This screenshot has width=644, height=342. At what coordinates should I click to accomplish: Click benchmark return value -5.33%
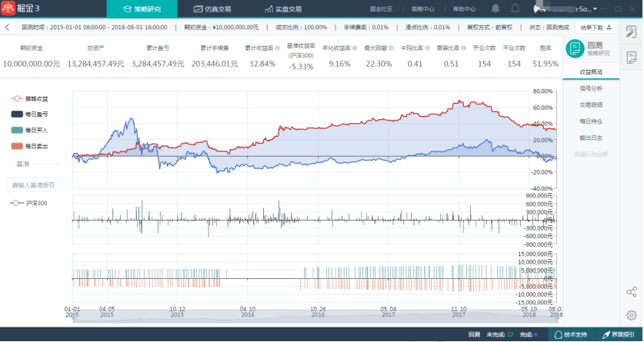tap(301, 66)
